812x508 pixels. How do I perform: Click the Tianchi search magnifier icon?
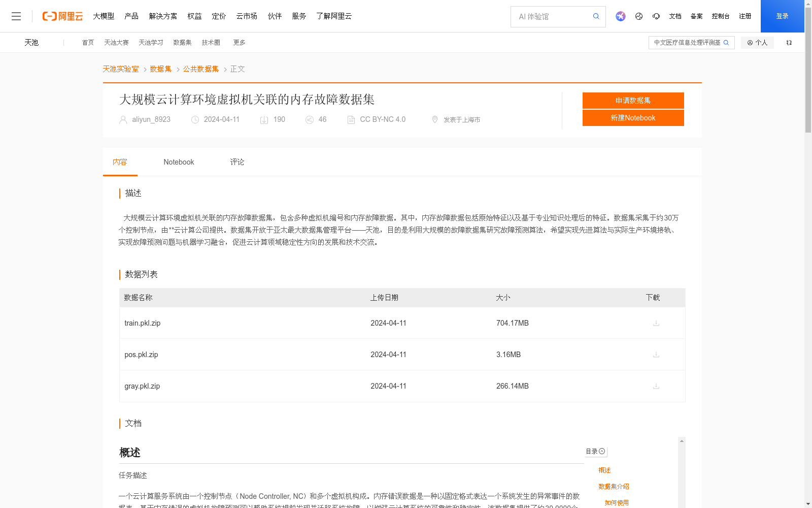tap(726, 43)
